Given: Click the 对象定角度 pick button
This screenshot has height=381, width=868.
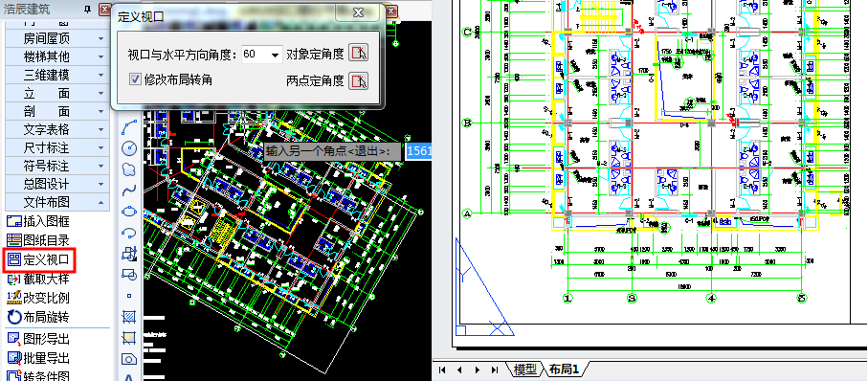Looking at the screenshot, I should tap(359, 54).
